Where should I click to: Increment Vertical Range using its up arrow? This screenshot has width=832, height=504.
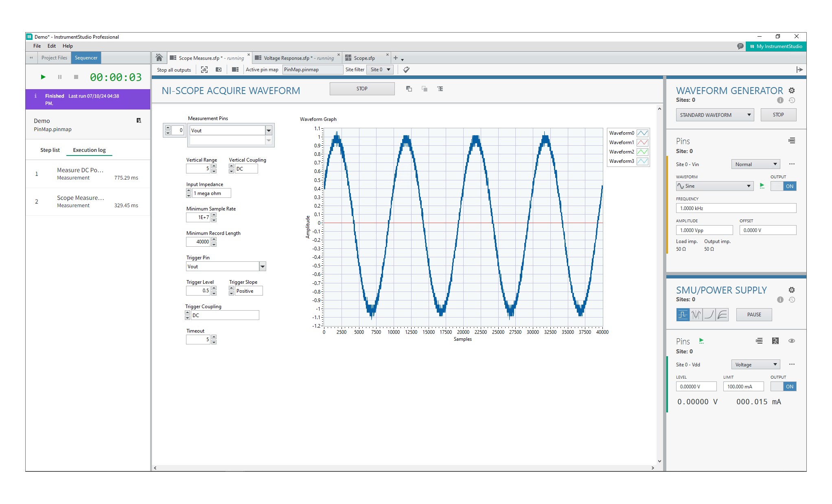(214, 167)
